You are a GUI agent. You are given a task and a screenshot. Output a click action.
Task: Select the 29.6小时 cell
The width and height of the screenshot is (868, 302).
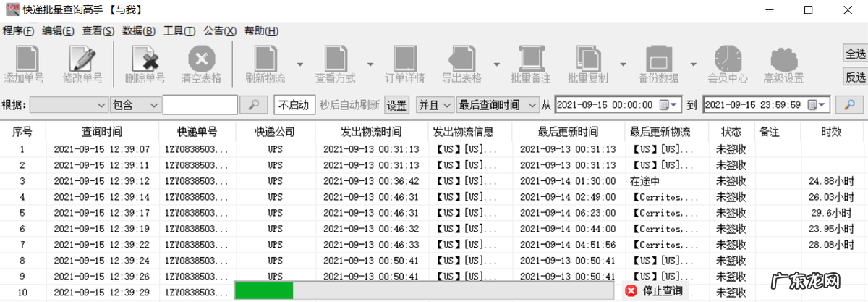[831, 213]
